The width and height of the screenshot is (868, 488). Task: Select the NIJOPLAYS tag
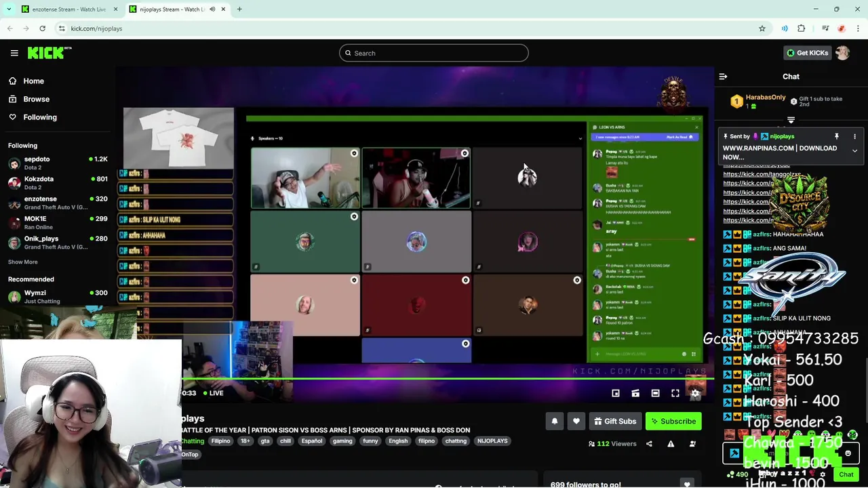pyautogui.click(x=492, y=441)
